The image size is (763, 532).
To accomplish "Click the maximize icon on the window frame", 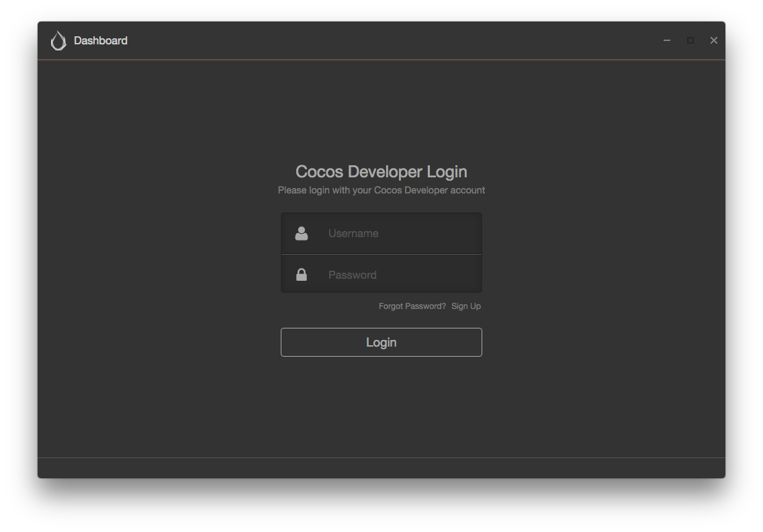I will tap(690, 40).
